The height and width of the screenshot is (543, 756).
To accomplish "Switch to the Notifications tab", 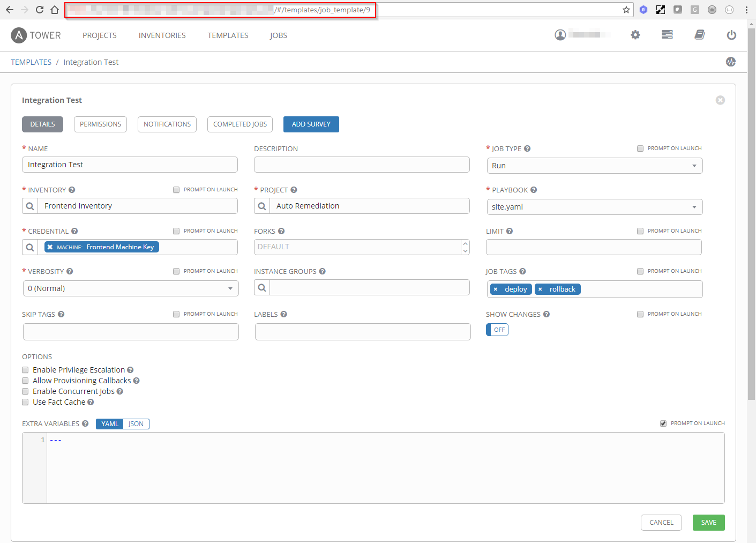I will pos(167,124).
